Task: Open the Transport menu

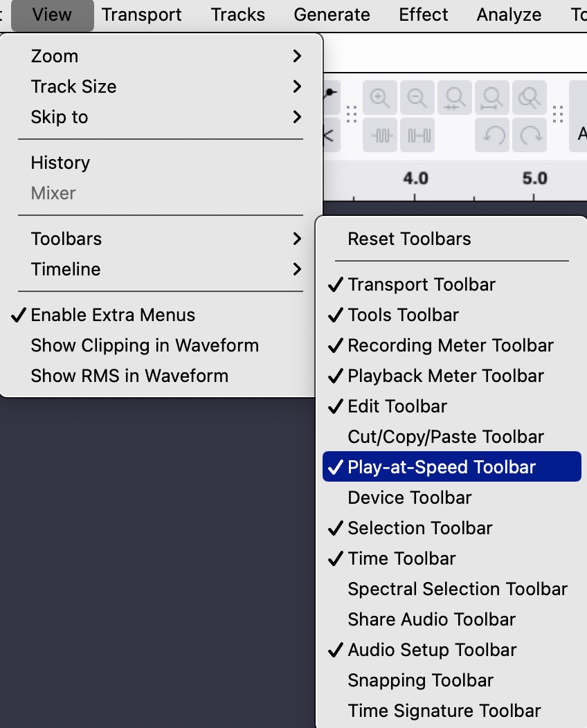Action: tap(142, 15)
